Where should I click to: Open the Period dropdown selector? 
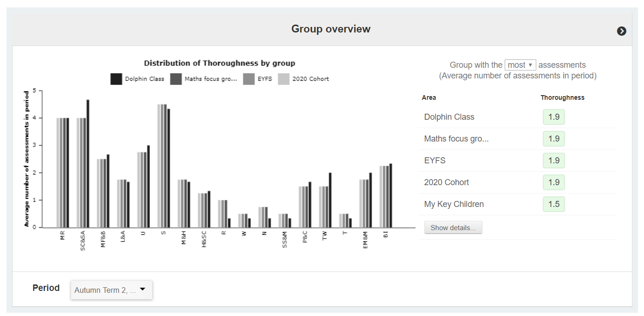click(x=111, y=290)
